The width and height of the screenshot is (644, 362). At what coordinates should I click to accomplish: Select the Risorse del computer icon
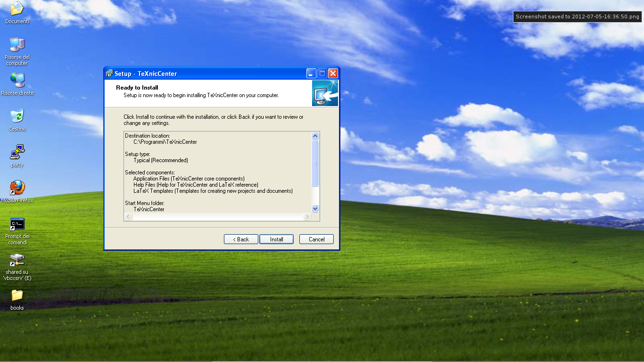[17, 51]
